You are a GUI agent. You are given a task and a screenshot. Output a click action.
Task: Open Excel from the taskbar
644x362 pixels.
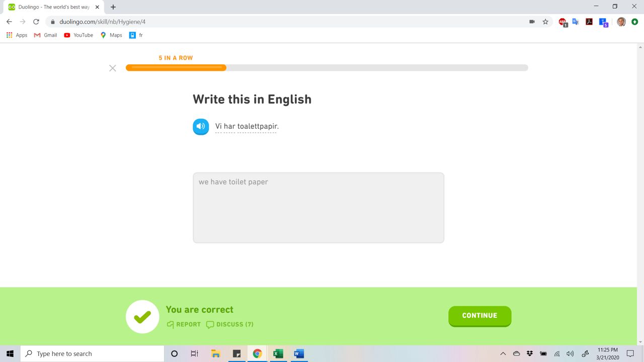pos(278,353)
